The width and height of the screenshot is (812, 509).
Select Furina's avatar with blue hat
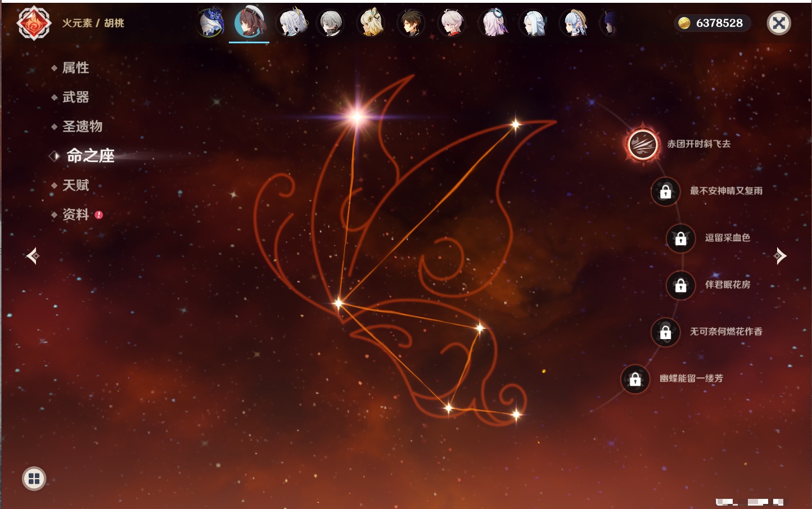pyautogui.click(x=211, y=23)
